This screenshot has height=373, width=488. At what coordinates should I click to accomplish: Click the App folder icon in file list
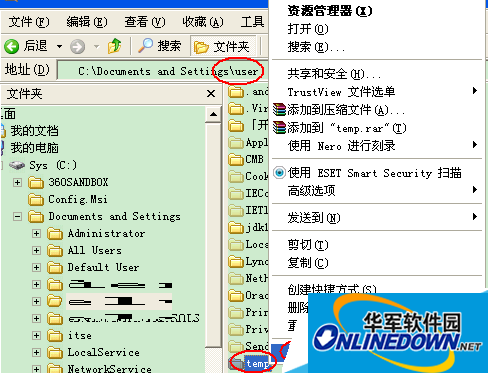(x=236, y=143)
